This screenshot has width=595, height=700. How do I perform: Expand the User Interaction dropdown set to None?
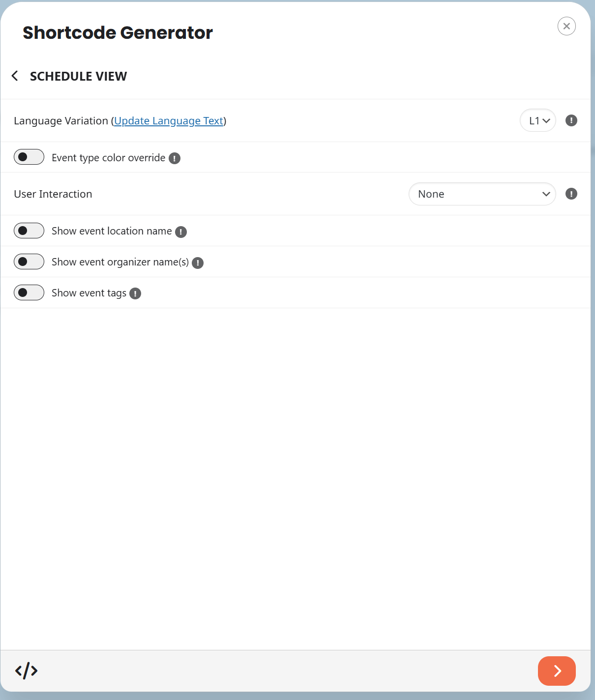tap(482, 194)
